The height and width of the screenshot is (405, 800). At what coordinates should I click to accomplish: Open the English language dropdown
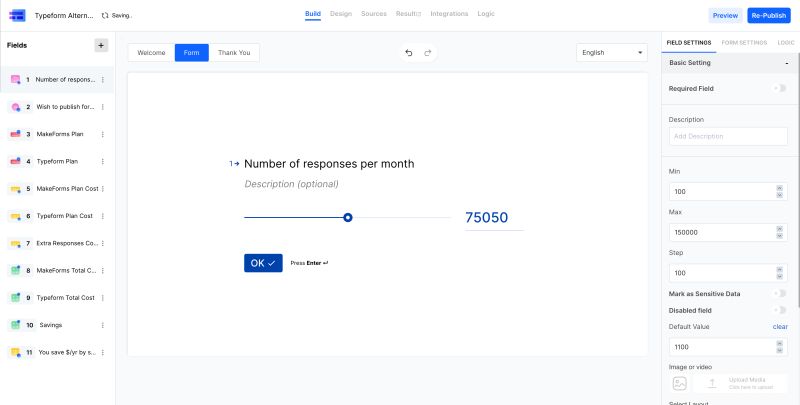click(612, 53)
